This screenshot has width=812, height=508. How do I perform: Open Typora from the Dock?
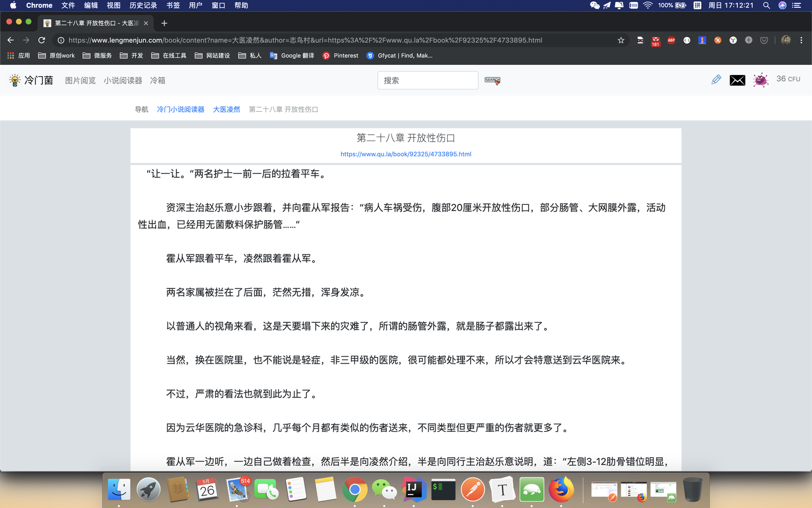502,489
